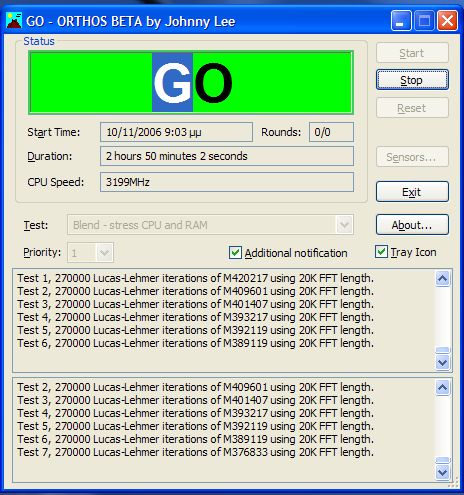
Task: Click the Test label
Action: 36,225
